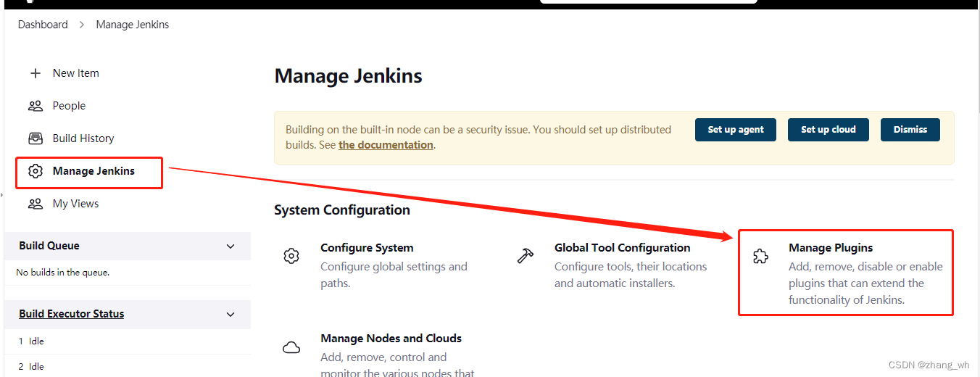
Task: Click the 'Configure global settings and paths.' description
Action: coord(394,275)
